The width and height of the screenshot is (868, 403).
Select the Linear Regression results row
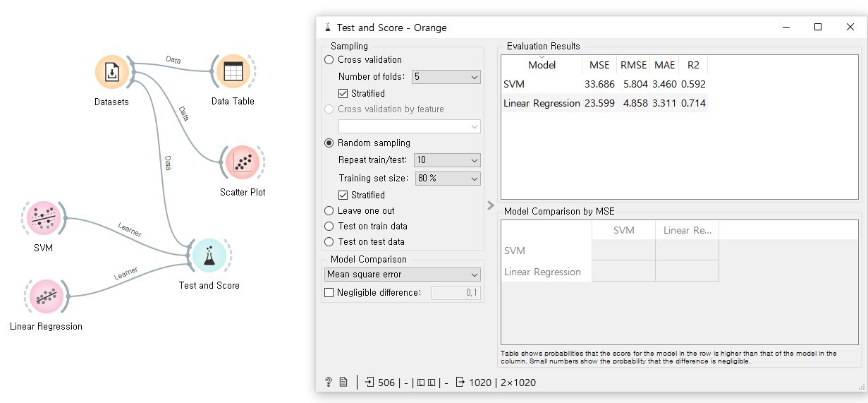click(x=542, y=103)
